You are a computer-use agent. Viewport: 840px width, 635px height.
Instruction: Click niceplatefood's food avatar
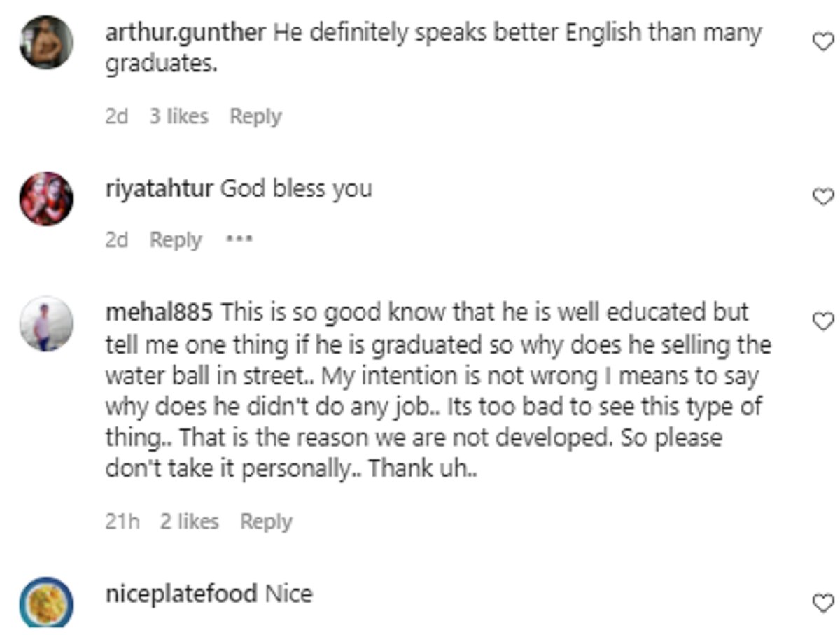pos(46,602)
